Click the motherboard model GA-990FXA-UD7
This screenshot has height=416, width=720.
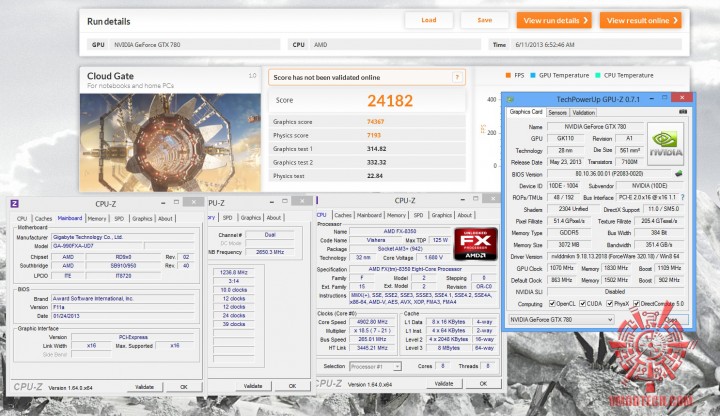(97, 246)
